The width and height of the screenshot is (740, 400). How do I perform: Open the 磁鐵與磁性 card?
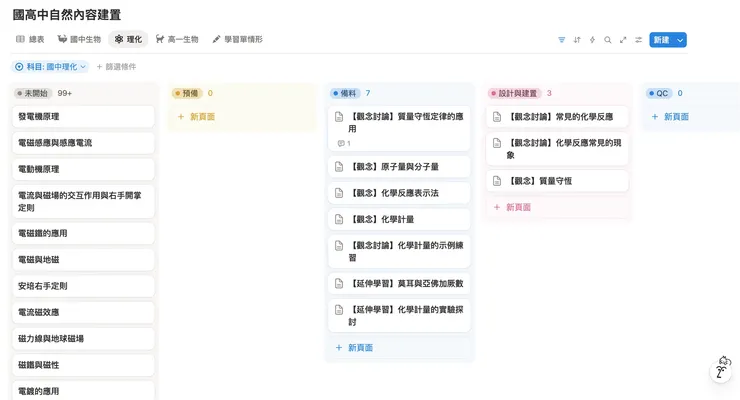point(83,365)
